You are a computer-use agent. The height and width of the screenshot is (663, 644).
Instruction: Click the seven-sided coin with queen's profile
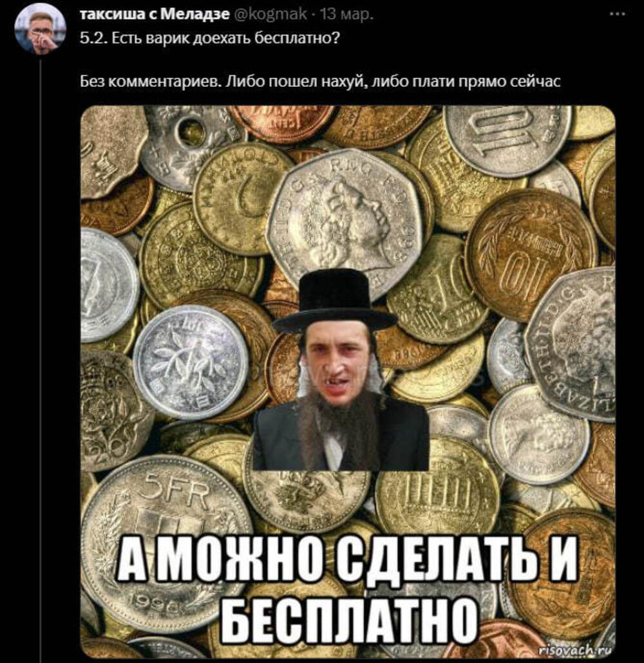345,220
